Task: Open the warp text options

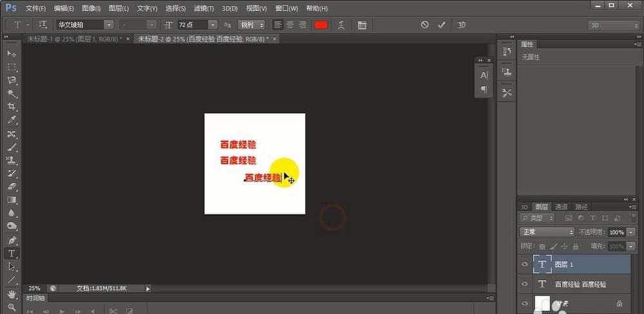Action: 341,24
